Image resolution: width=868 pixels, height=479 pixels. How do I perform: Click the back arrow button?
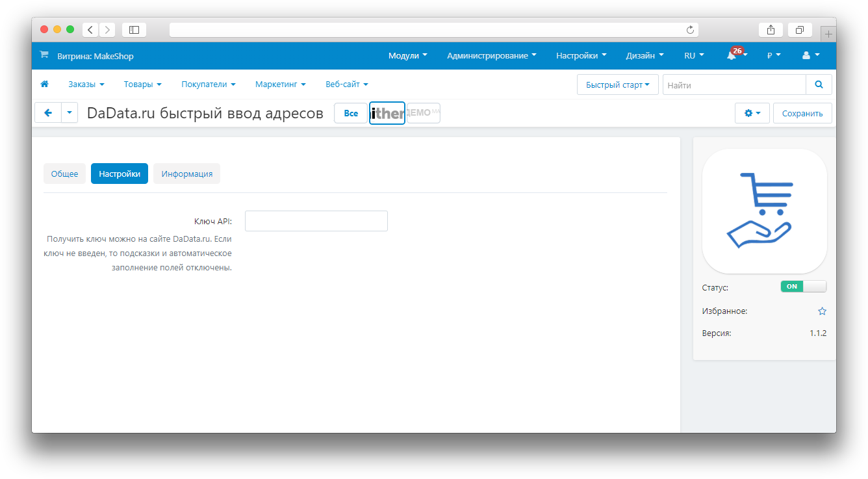click(48, 112)
